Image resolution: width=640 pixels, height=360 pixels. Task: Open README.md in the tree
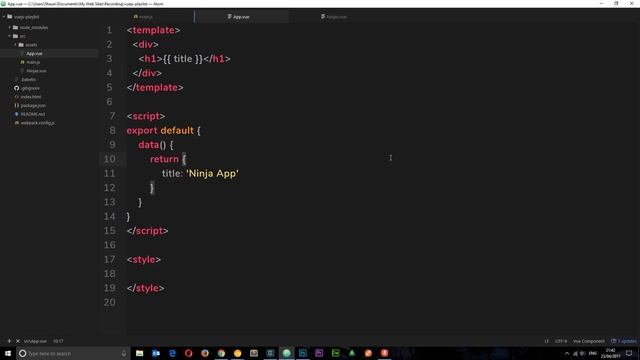click(x=33, y=114)
